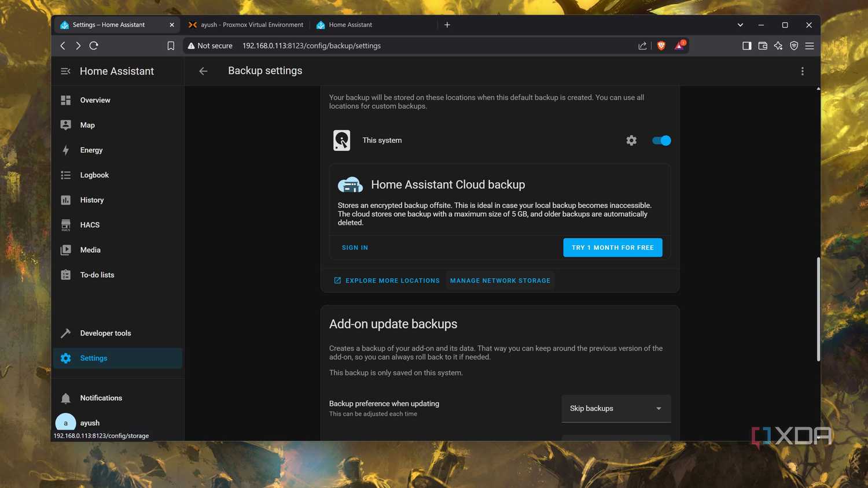Image resolution: width=868 pixels, height=488 pixels.
Task: Bookmark this page with bookmark icon
Action: coord(171,46)
